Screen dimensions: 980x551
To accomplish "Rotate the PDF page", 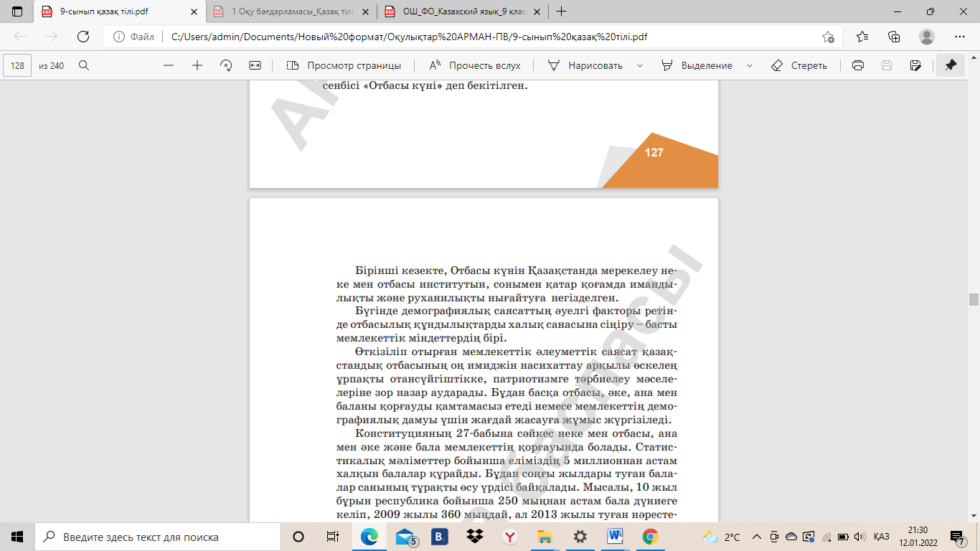I will coord(226,65).
